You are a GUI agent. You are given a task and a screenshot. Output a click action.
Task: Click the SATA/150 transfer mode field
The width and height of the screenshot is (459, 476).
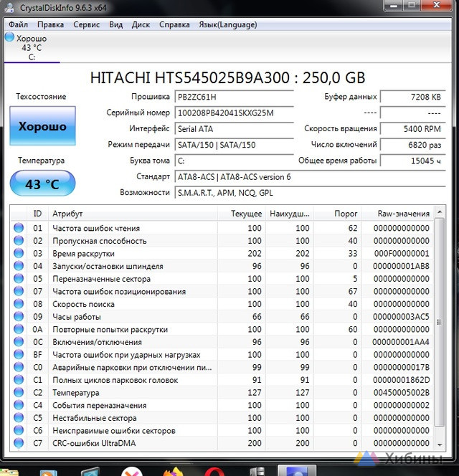pyautogui.click(x=234, y=145)
